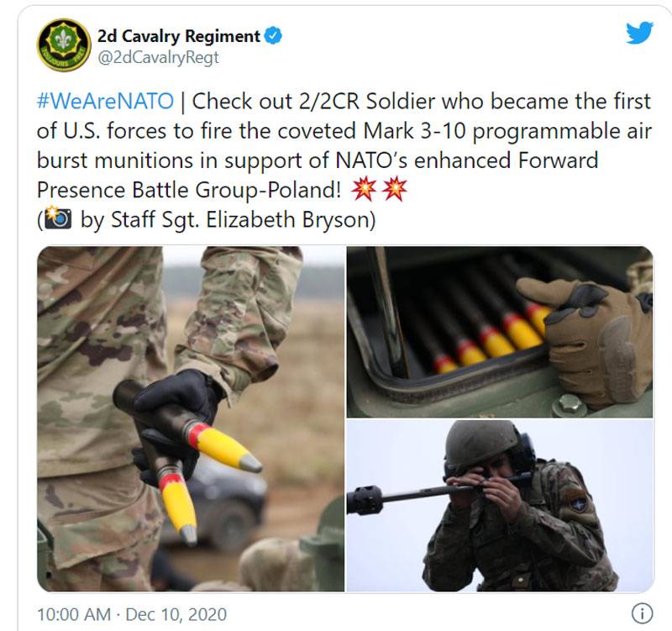Click the blue verified badge
Viewport: 672px width, 631px height.
coord(273,35)
